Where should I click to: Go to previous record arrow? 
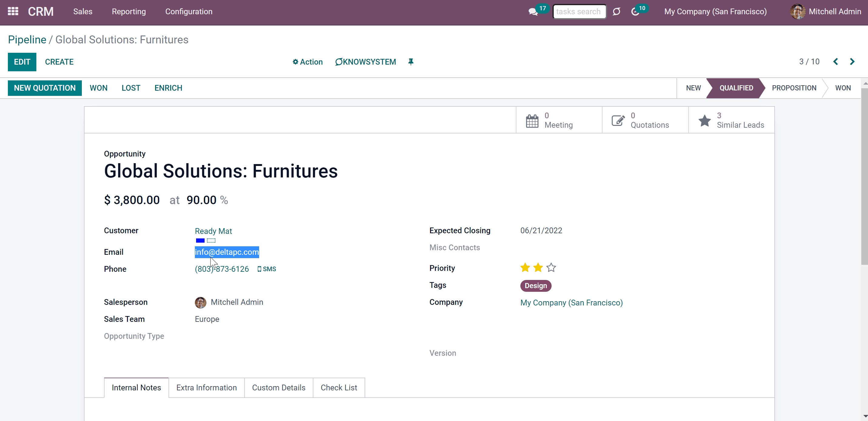pyautogui.click(x=836, y=61)
